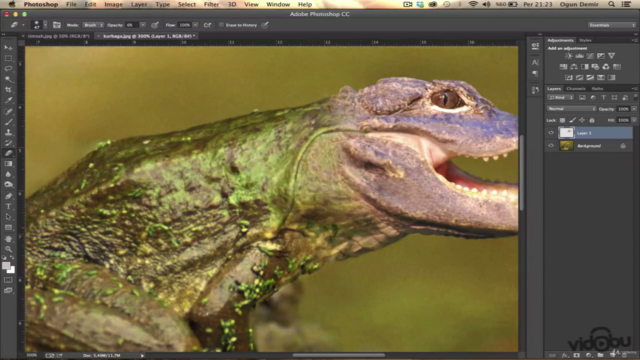Toggle the Brush panel button in options bar
The height and width of the screenshot is (360, 640).
57,25
